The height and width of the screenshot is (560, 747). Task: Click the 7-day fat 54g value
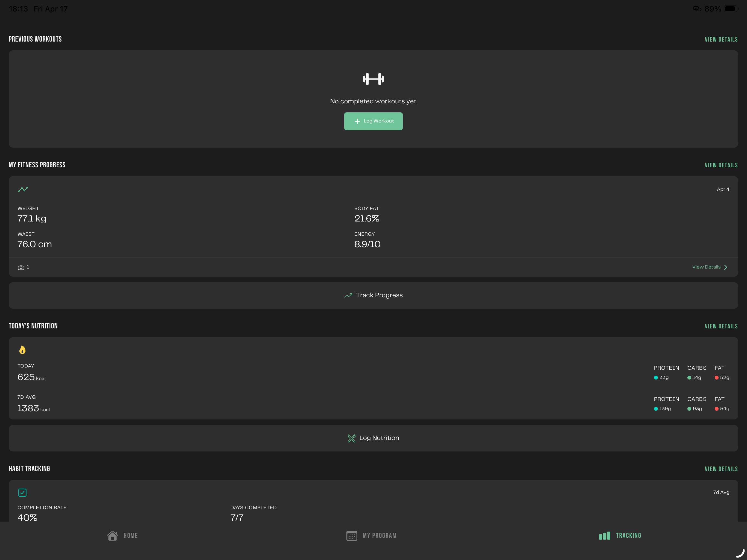tap(724, 409)
